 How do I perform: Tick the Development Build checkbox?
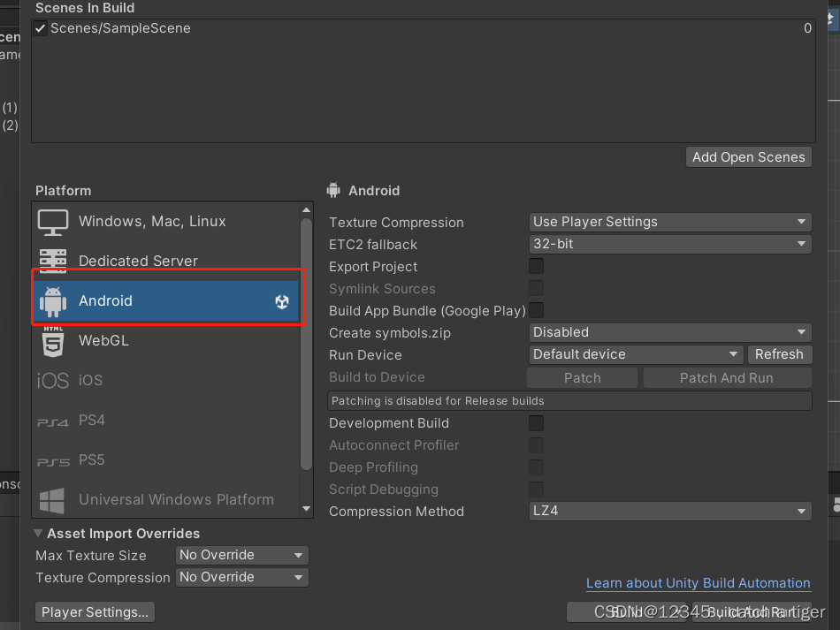(x=536, y=423)
